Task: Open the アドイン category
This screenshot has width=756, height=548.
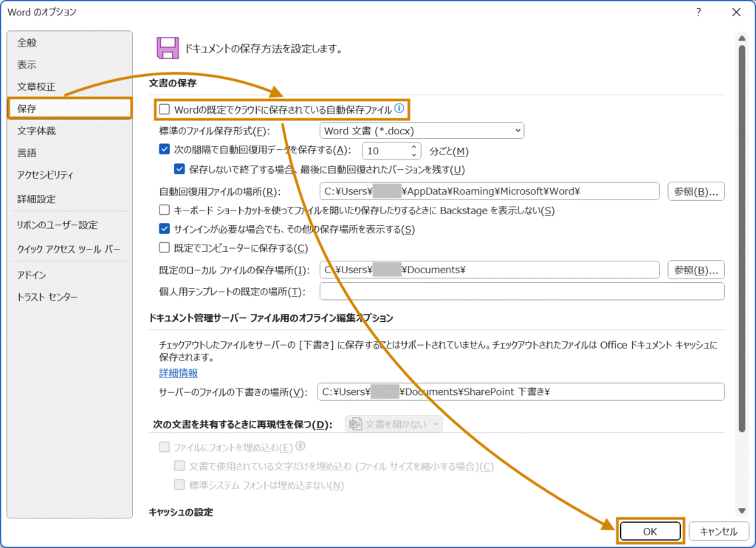Action: (70, 275)
